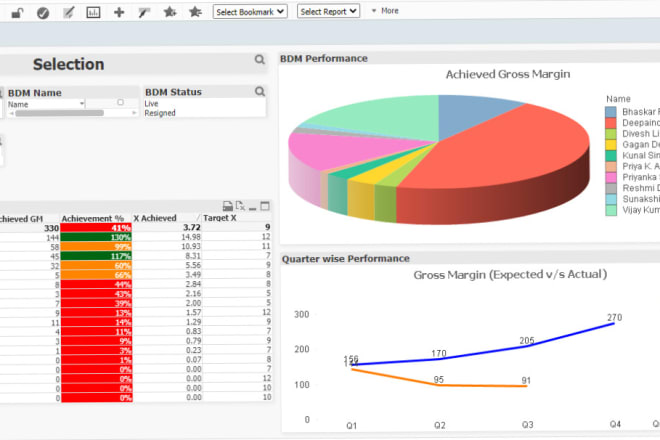Click the BDM Status search icon
660x440 pixels.
(260, 91)
